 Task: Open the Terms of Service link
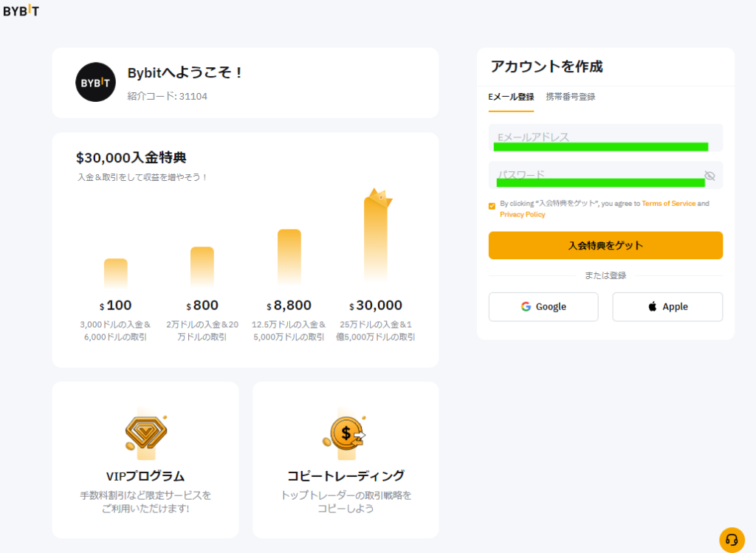pos(668,203)
